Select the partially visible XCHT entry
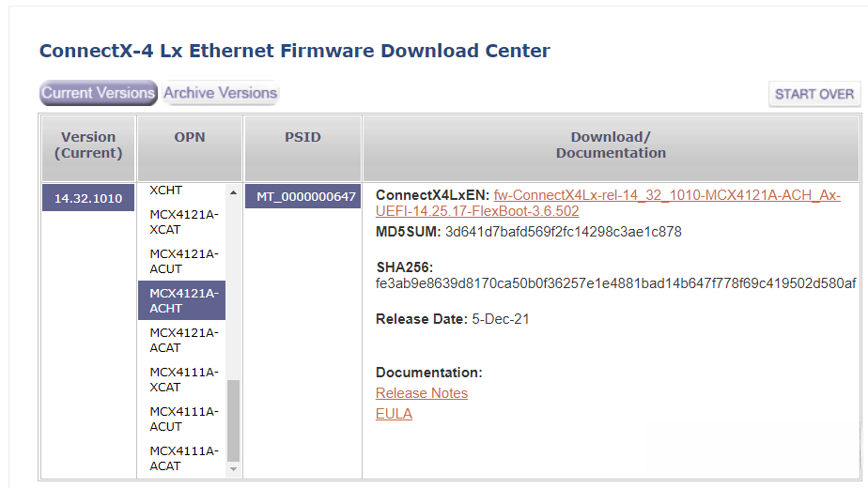The image size is (868, 488). pyautogui.click(x=181, y=191)
